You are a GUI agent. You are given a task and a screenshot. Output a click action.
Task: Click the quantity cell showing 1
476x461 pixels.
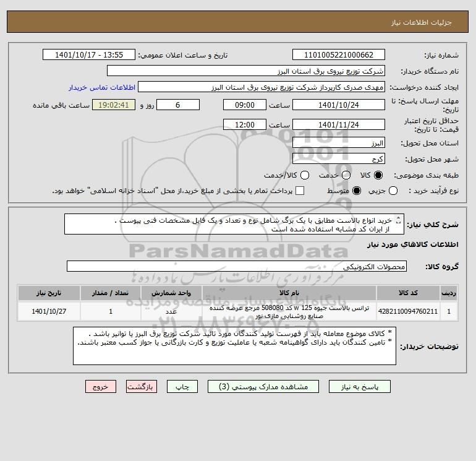coord(111,311)
